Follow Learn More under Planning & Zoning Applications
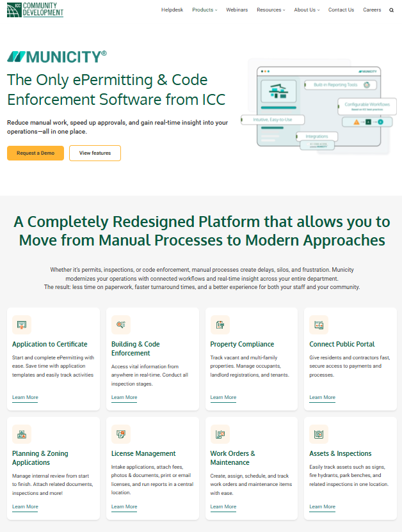Image resolution: width=402 pixels, height=532 pixels. point(25,506)
